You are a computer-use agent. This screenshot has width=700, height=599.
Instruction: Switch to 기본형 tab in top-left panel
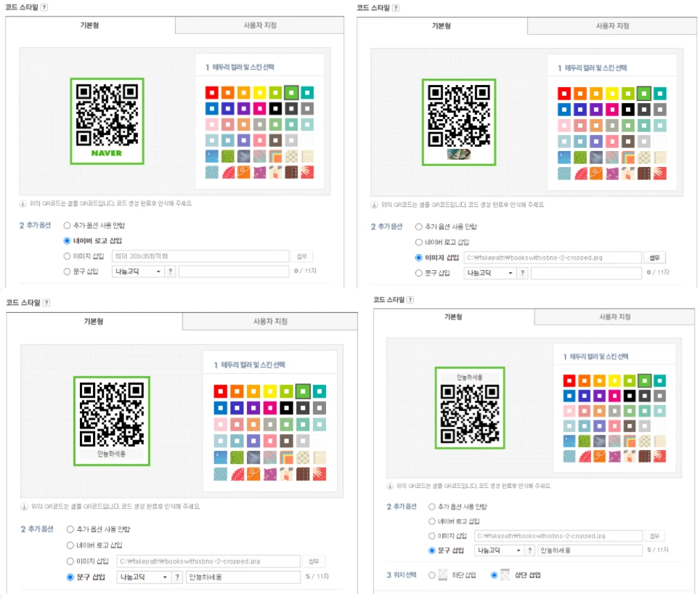(90, 25)
